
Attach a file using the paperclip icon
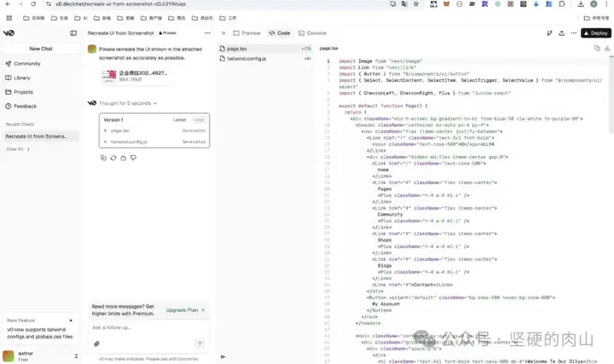[96, 344]
